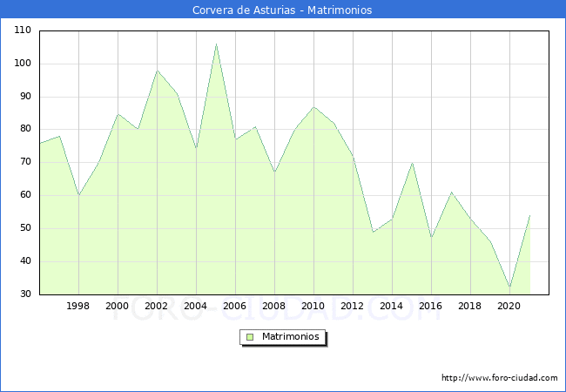Click the 80 y-axis label

pos(25,129)
